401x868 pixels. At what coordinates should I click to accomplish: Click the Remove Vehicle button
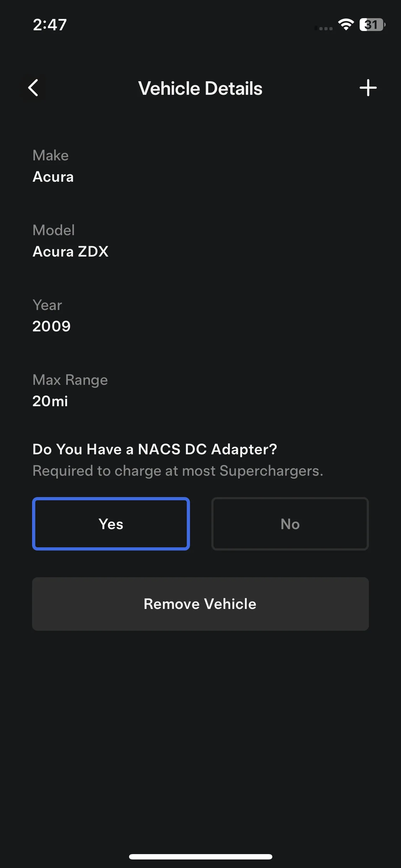point(200,604)
